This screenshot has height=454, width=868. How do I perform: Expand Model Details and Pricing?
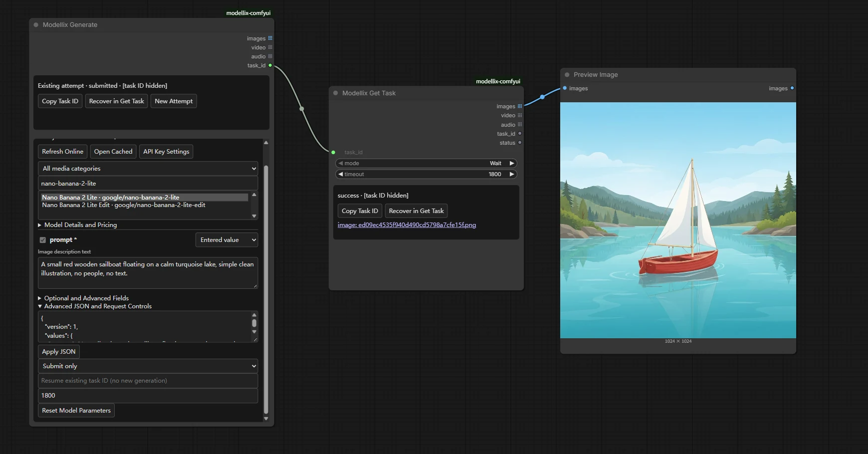point(77,225)
